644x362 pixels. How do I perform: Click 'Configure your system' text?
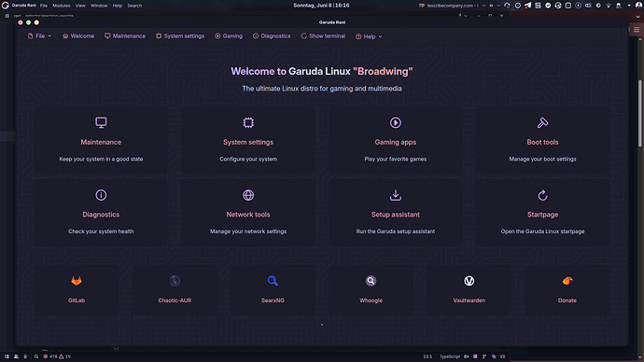point(248,159)
